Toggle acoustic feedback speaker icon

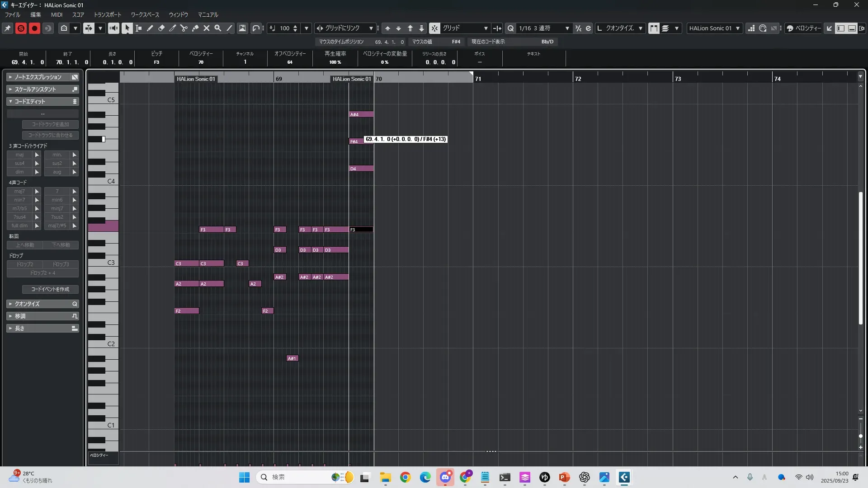tap(113, 28)
